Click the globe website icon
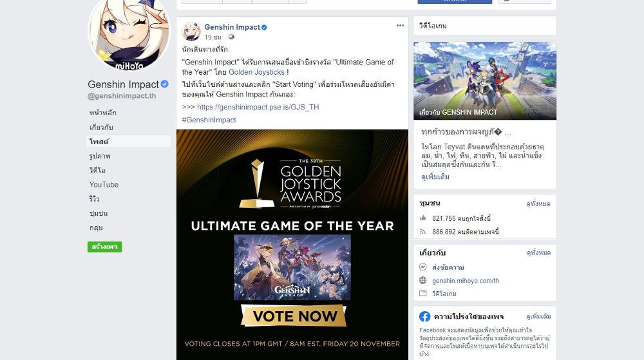This screenshot has height=360, width=644. click(x=423, y=281)
